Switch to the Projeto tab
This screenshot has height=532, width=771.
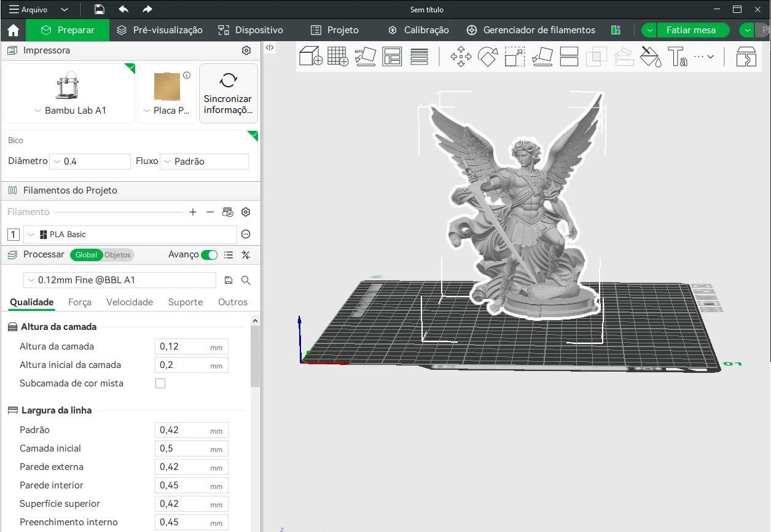335,30
